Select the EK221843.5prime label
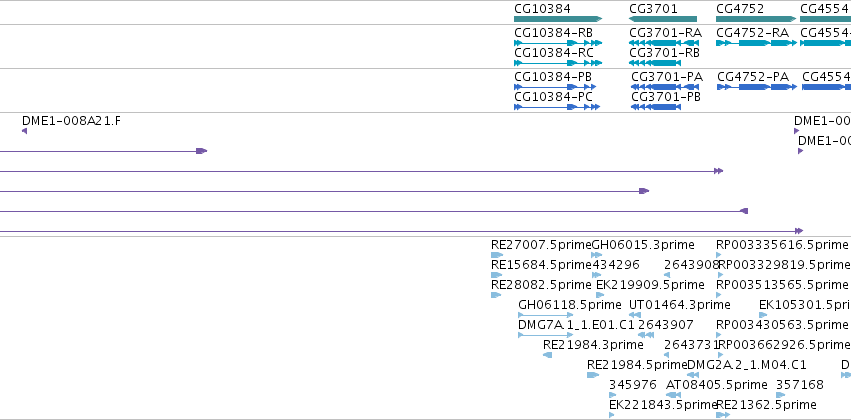Viewport: 851px width, 420px height. pos(663,404)
